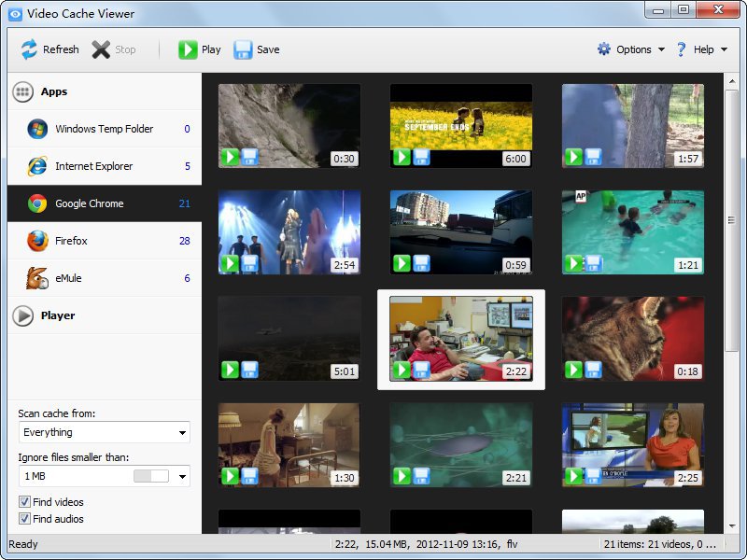Click the Scan cache from label
This screenshot has width=747, height=560.
[x=57, y=413]
